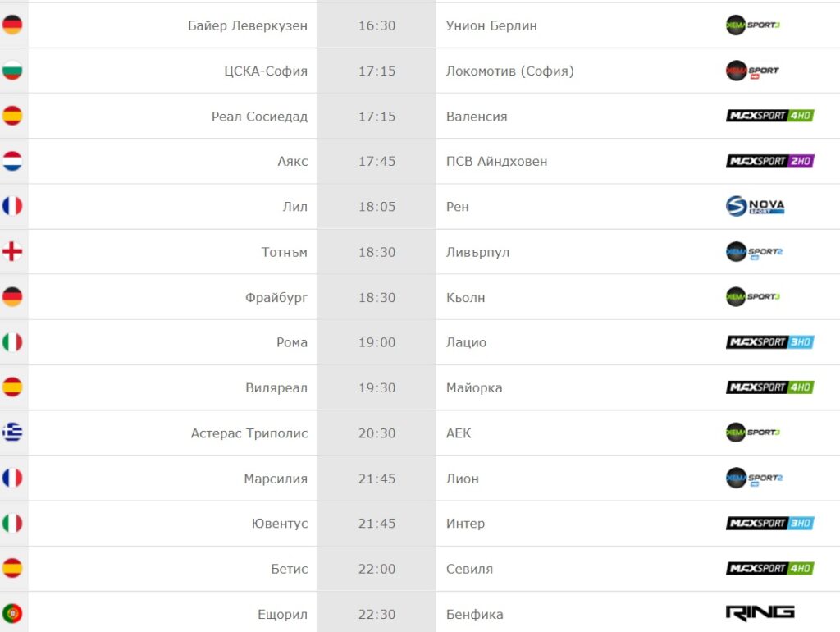Click the Portuguese flag beside Ещорил
Viewport: 840px width, 632px height.
click(12, 613)
